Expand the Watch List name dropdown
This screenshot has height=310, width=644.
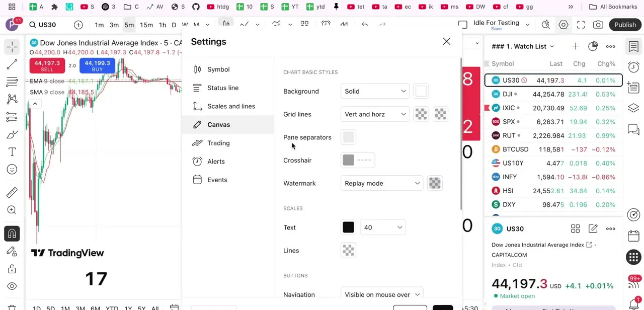552,46
